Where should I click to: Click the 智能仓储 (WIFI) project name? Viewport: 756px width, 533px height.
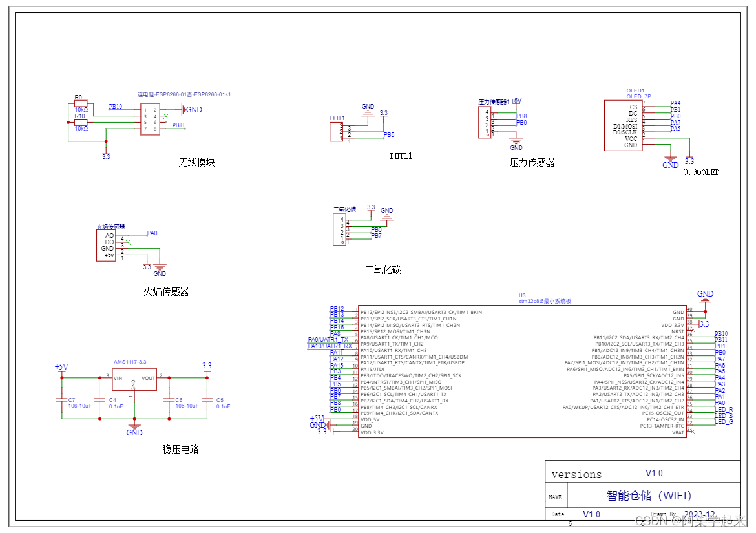pos(649,496)
